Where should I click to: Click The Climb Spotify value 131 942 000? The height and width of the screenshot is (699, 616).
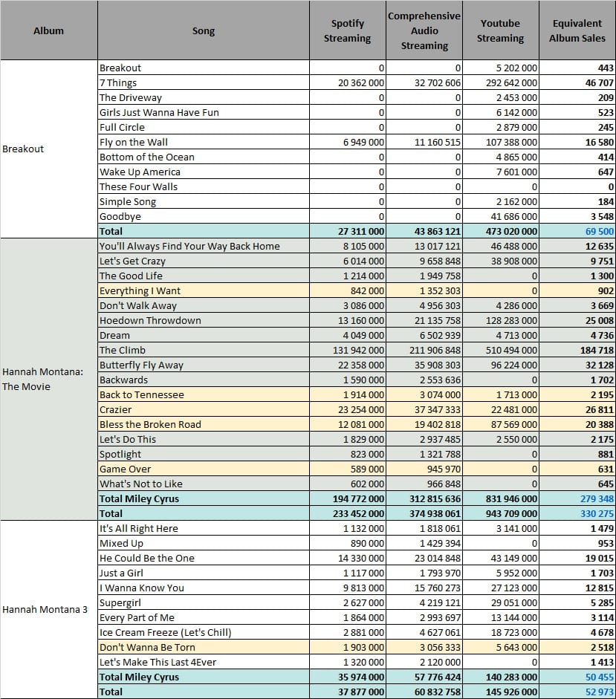point(348,350)
